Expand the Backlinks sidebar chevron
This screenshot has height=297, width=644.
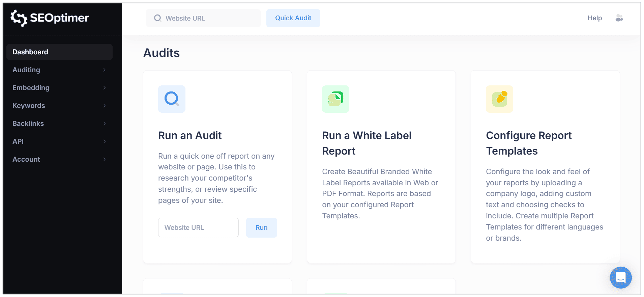pos(105,124)
